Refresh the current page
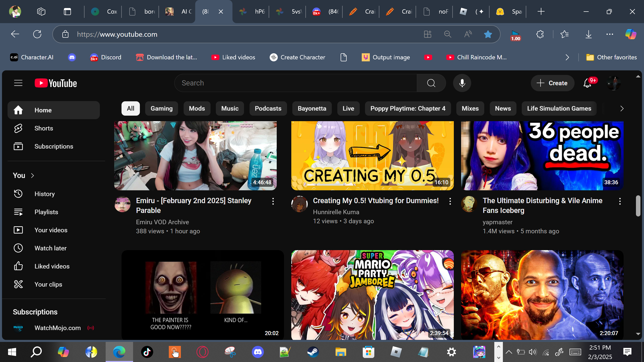 click(x=37, y=34)
